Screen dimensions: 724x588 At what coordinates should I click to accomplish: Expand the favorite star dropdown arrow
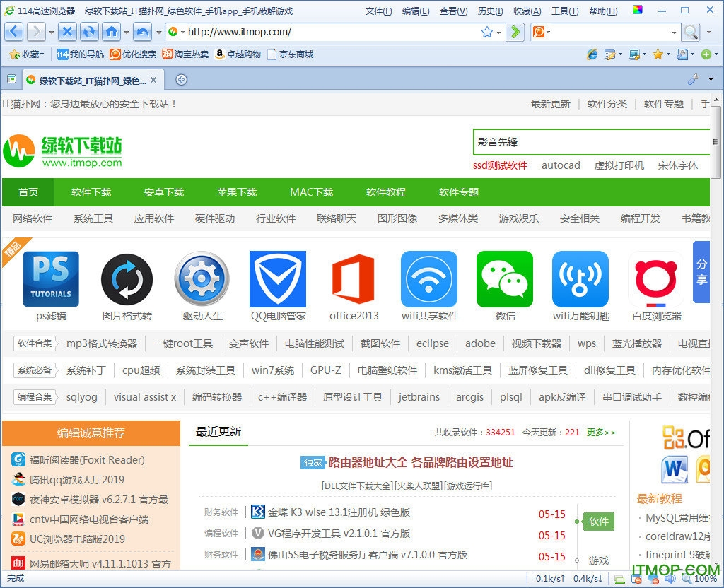pos(498,33)
